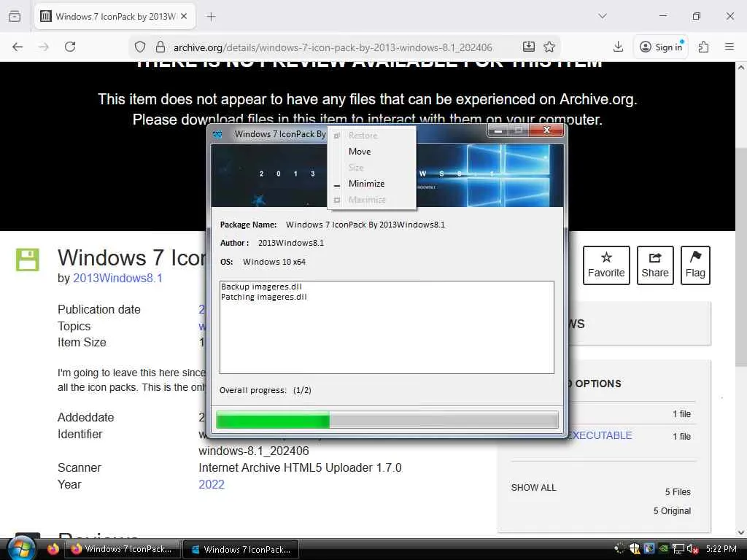
Task: Open the Firefox hamburger application menu
Action: click(x=729, y=47)
